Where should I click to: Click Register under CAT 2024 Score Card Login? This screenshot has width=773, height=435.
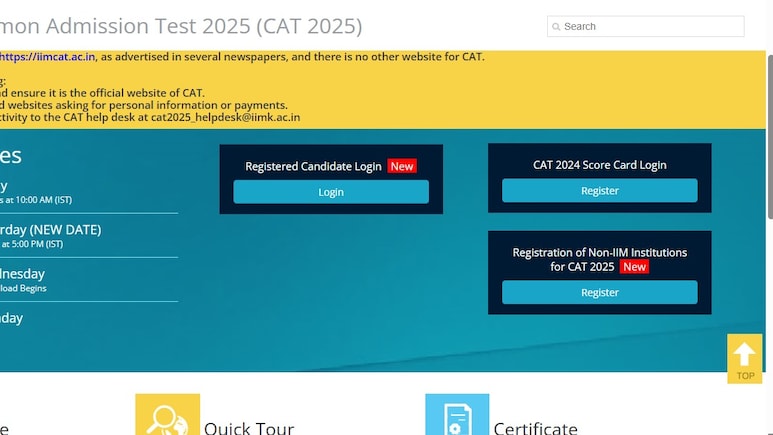coord(599,190)
